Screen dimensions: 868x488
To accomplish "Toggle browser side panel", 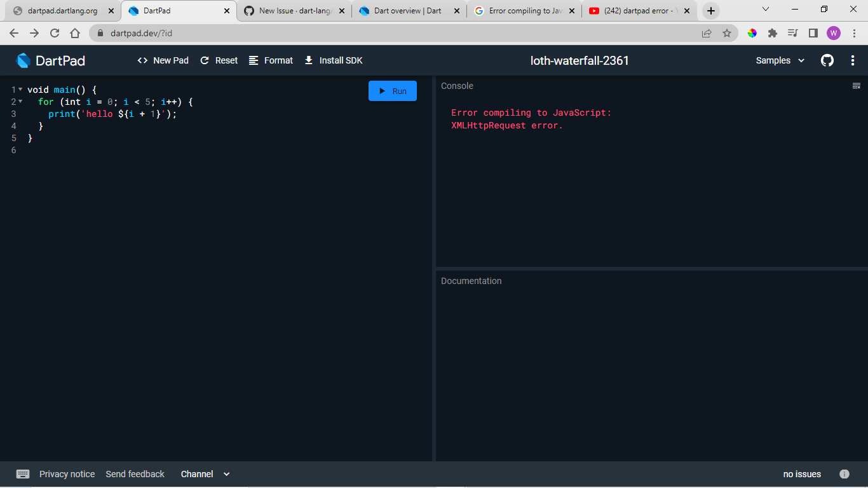I will [813, 33].
